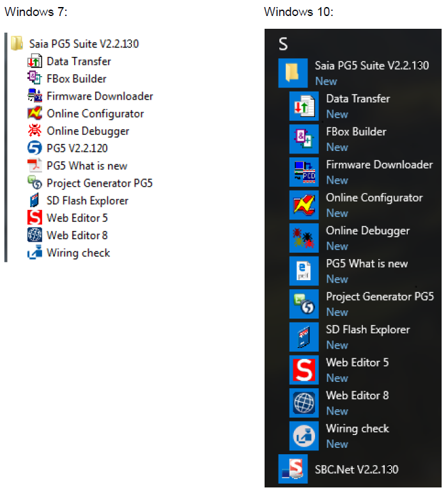Launch Online Configurator text in Windows 7 list
This screenshot has width=448, height=490.
(95, 114)
